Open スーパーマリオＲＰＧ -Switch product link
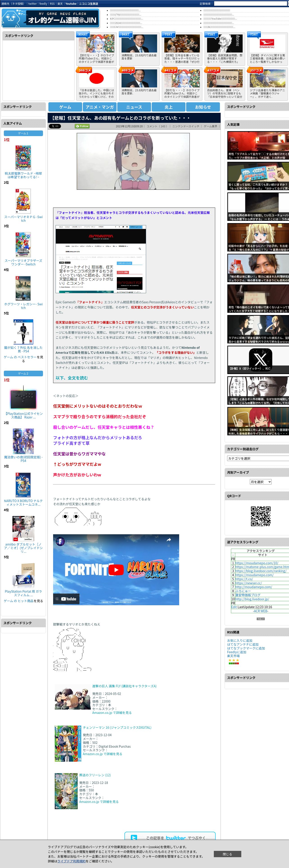Image resolution: width=289 pixels, height=868 pixels. (23, 219)
